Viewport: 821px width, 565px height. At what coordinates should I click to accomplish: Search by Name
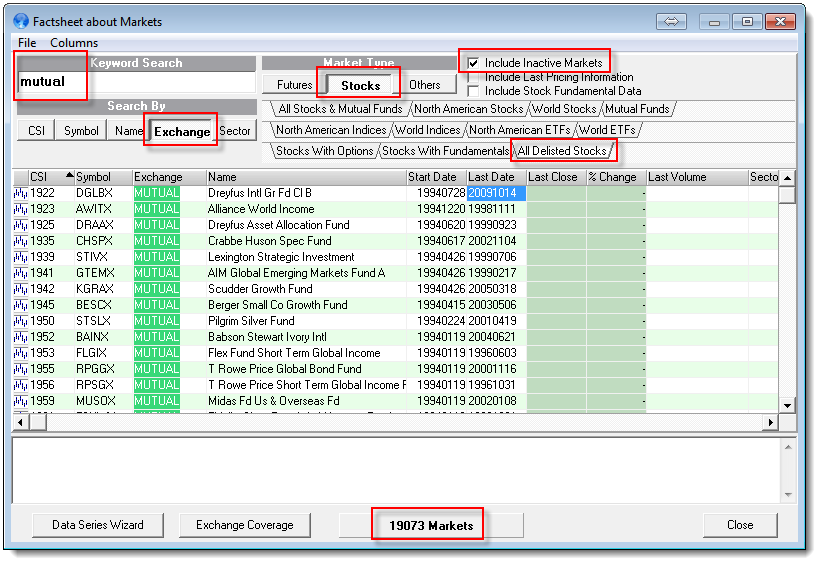pos(128,131)
